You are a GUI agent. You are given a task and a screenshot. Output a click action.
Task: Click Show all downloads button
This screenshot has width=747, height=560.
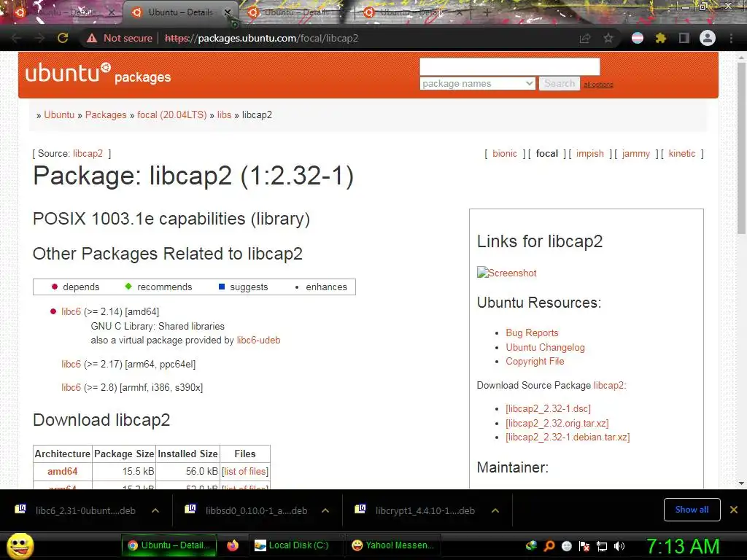click(692, 510)
